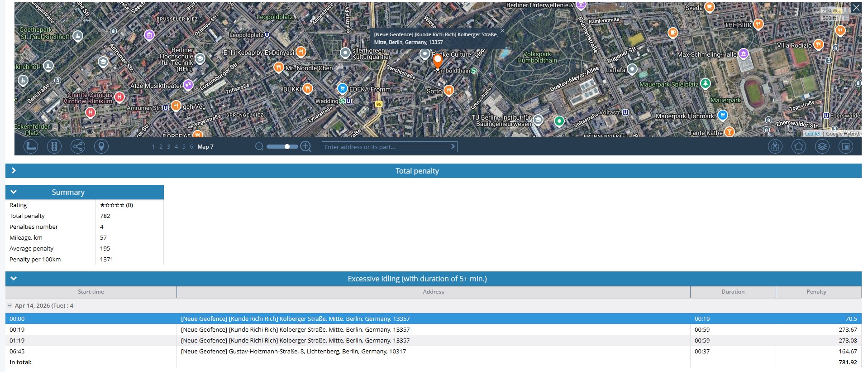This screenshot has height=372, width=868.
Task: Switch to map tab 1
Action: click(153, 147)
